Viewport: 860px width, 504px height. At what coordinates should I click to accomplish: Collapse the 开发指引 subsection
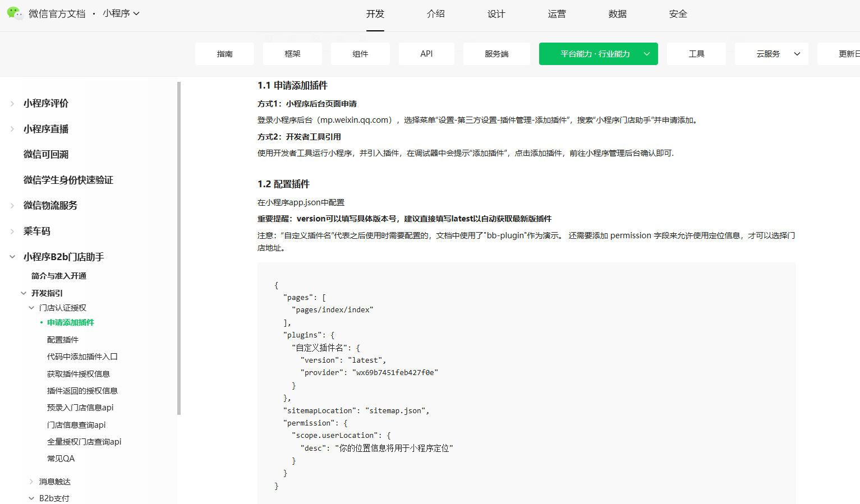47,293
